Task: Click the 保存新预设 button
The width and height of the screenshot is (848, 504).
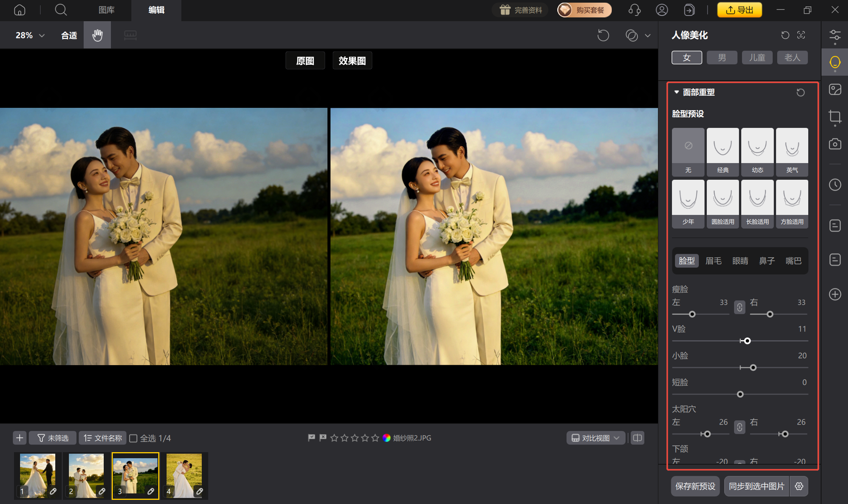Action: tap(695, 486)
